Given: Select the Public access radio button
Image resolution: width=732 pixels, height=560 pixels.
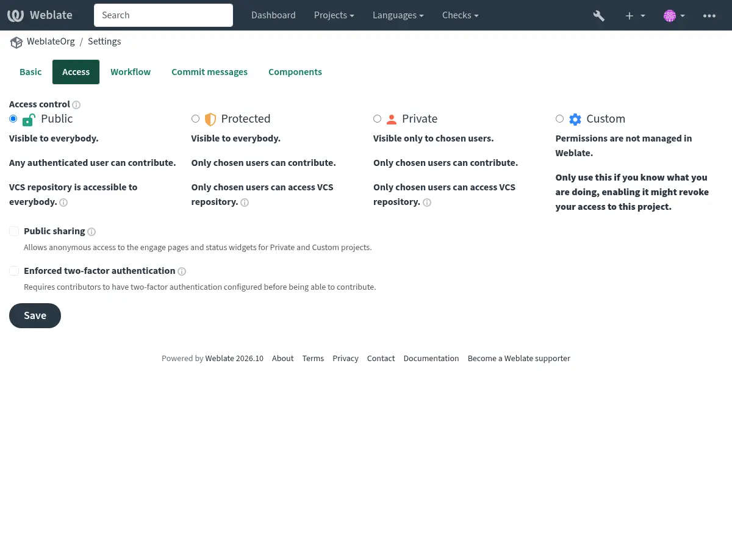Looking at the screenshot, I should (x=13, y=118).
